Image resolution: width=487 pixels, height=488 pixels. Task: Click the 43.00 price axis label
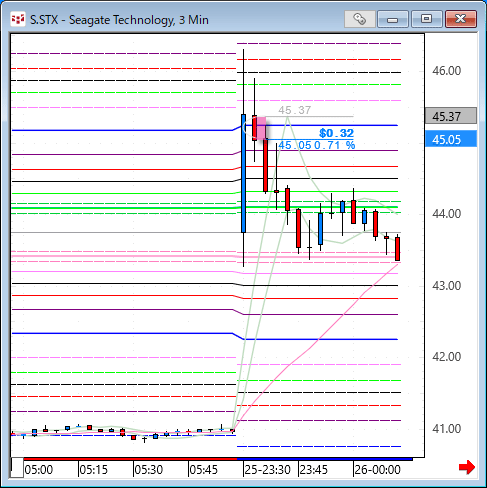[x=447, y=286]
